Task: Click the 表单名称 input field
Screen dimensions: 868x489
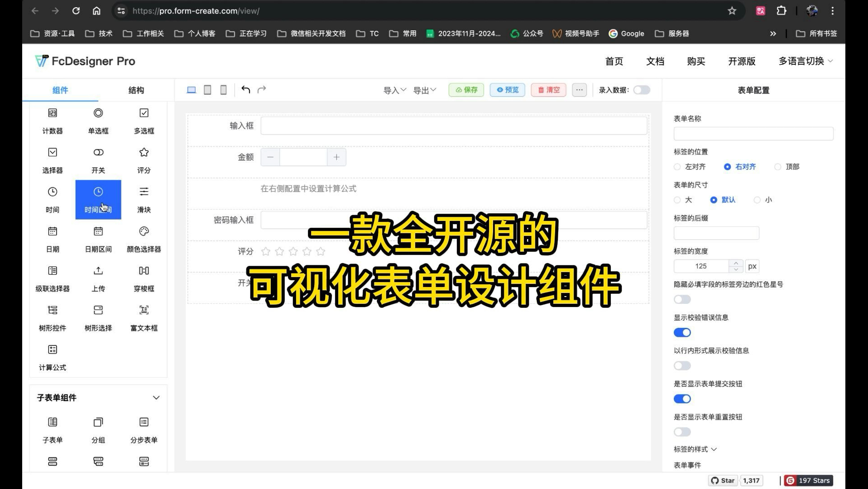Action: pyautogui.click(x=753, y=134)
